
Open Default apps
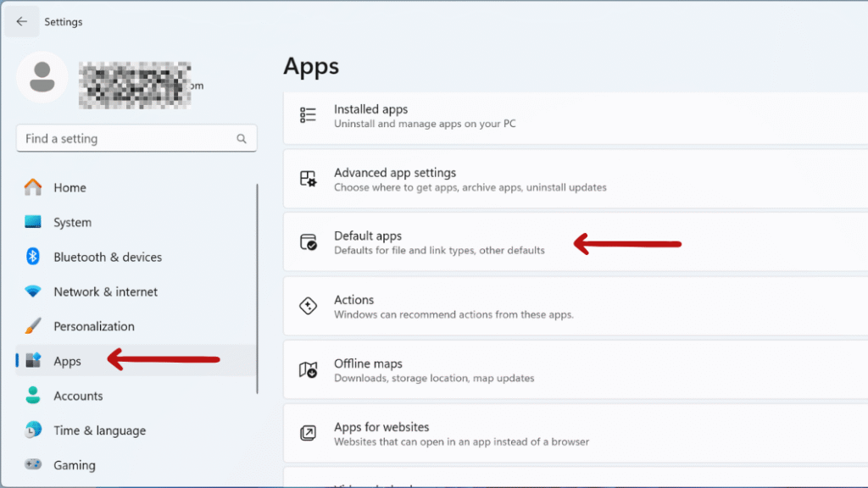tap(576, 242)
